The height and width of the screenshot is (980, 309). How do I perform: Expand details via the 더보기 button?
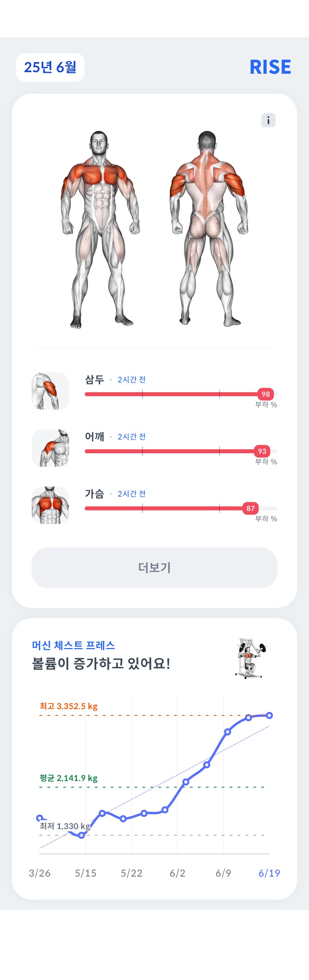(154, 567)
